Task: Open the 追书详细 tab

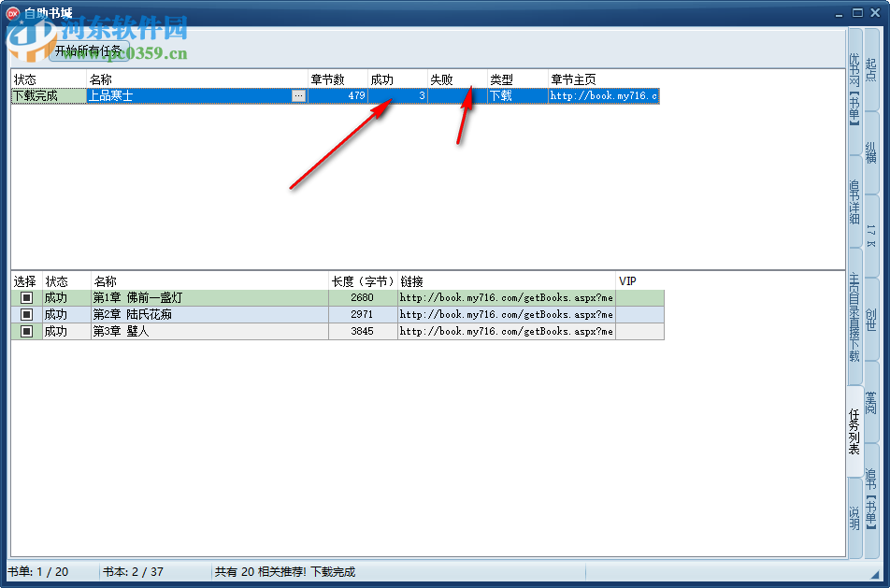Action: pyautogui.click(x=854, y=202)
